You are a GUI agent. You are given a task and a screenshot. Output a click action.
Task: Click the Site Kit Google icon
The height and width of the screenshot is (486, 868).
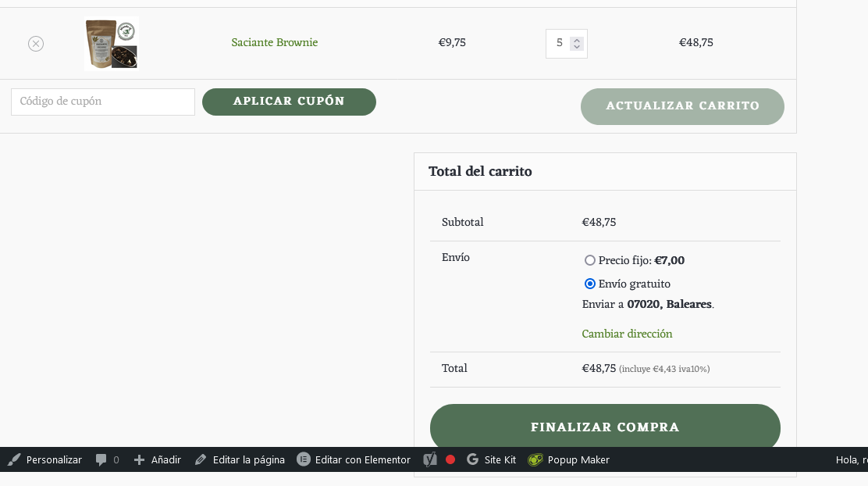pyautogui.click(x=472, y=459)
